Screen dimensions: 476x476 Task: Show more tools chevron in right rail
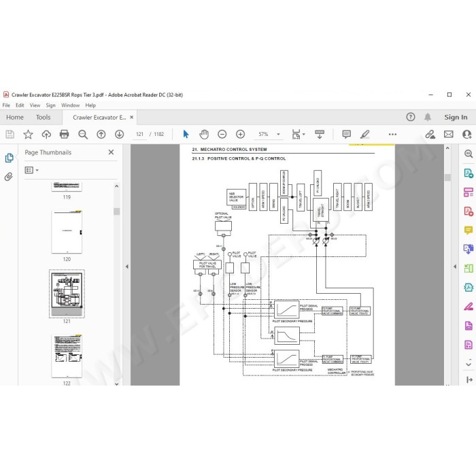click(x=469, y=363)
